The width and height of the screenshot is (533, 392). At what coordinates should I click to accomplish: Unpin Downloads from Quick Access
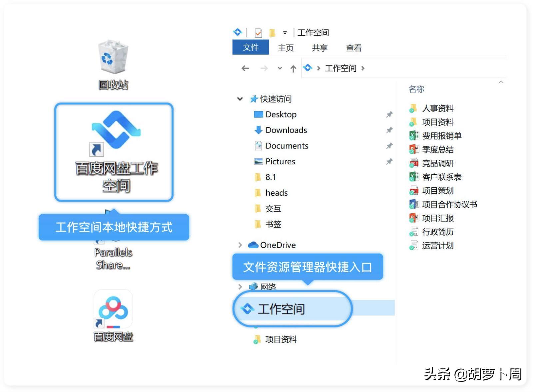point(389,130)
